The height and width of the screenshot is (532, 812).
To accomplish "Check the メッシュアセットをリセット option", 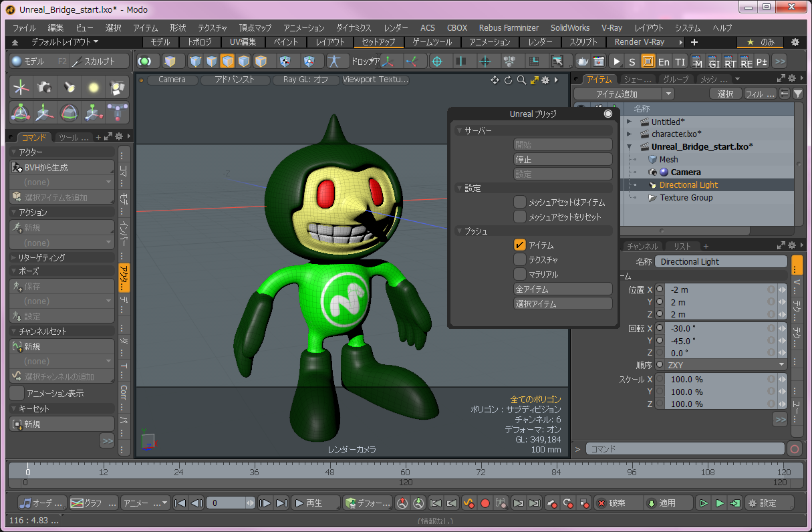I will 520,217.
